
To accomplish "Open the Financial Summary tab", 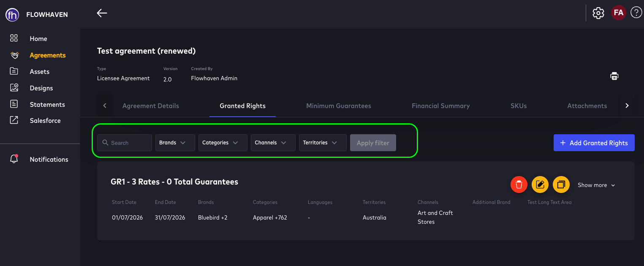I will [440, 106].
